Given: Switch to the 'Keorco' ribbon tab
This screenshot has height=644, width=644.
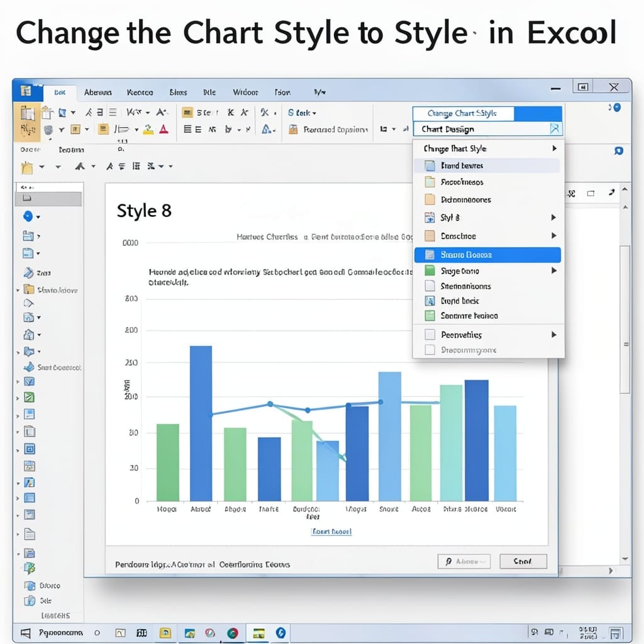Looking at the screenshot, I should click(140, 92).
